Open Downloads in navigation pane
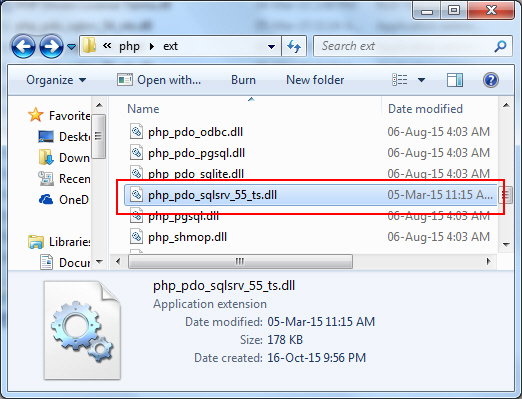Screen dimensions: 522x399 coord(75,158)
